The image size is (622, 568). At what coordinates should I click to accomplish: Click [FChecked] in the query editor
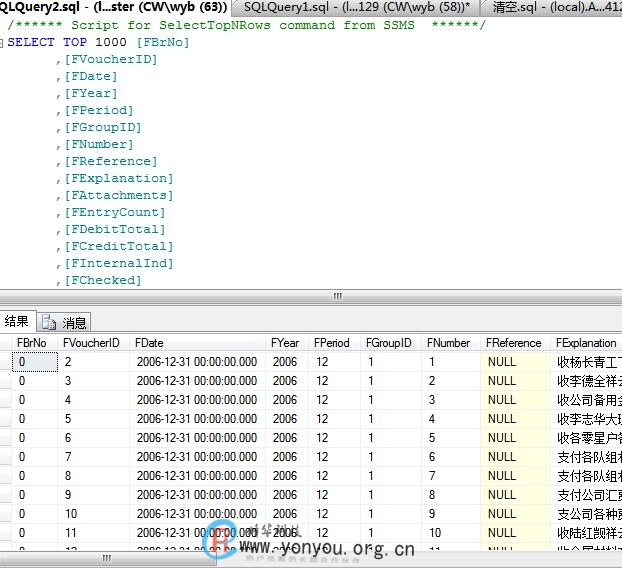[103, 280]
